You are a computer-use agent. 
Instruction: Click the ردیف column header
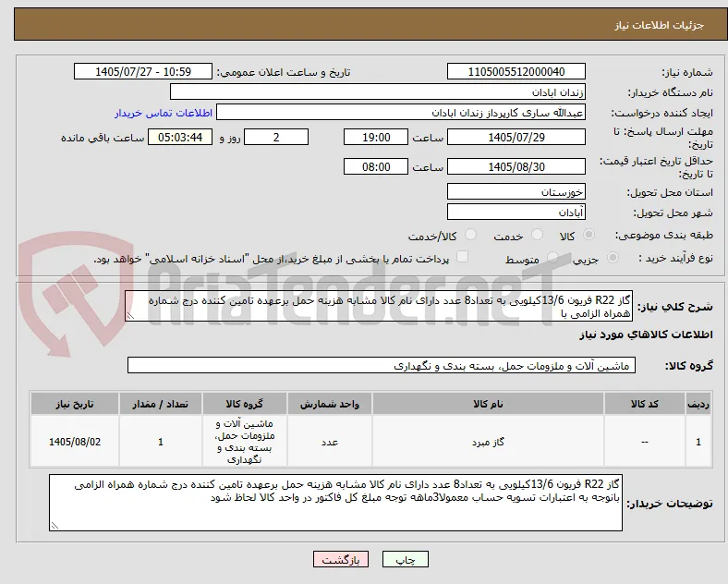(x=698, y=404)
